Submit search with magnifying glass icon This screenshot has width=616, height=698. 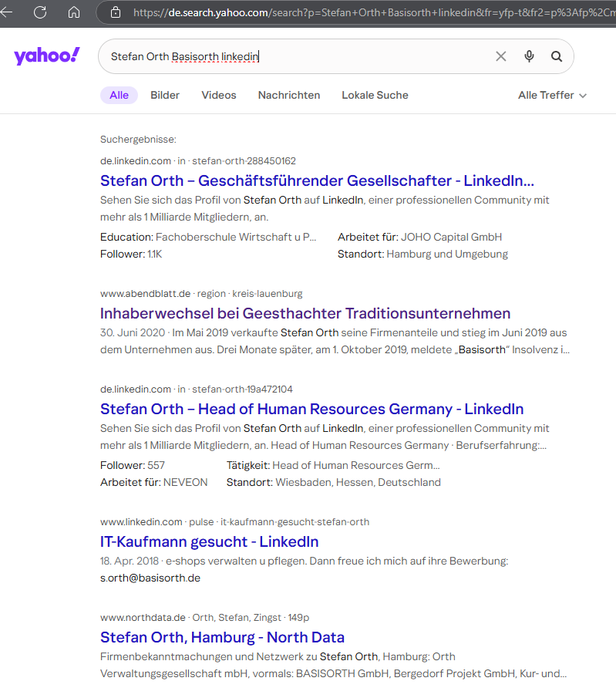pyautogui.click(x=557, y=56)
